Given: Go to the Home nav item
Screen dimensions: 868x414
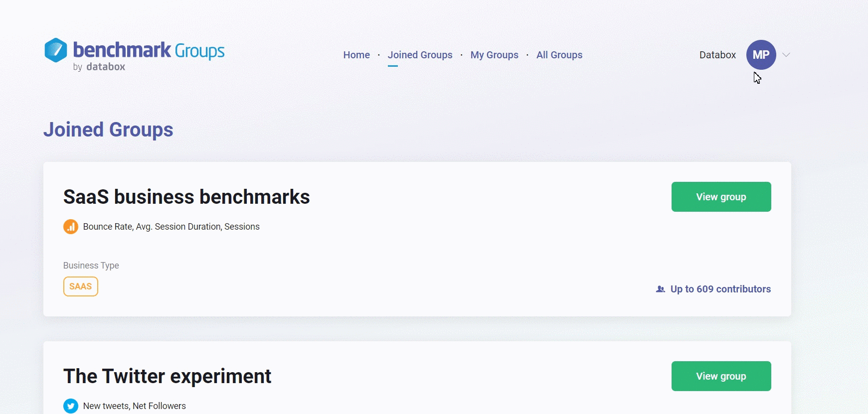Looking at the screenshot, I should click(x=356, y=55).
